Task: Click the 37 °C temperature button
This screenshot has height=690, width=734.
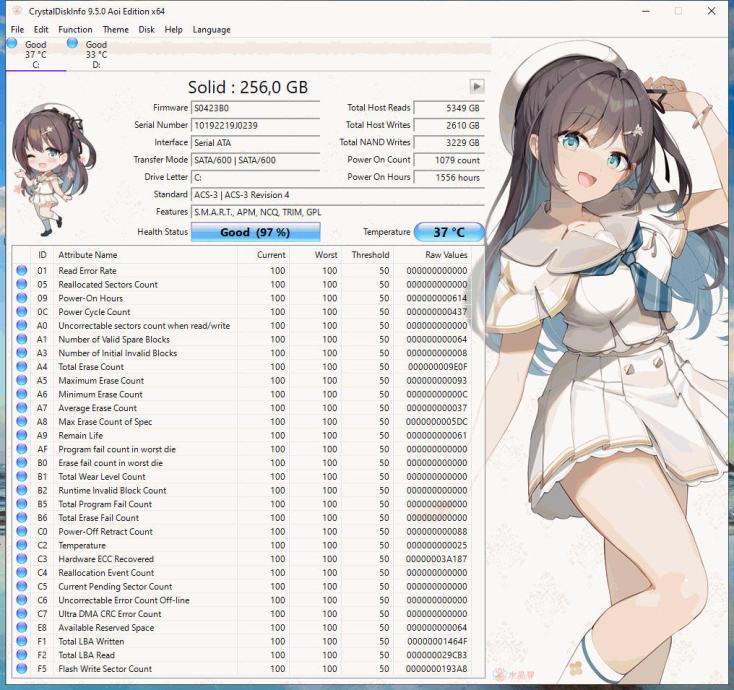Action: tap(449, 232)
